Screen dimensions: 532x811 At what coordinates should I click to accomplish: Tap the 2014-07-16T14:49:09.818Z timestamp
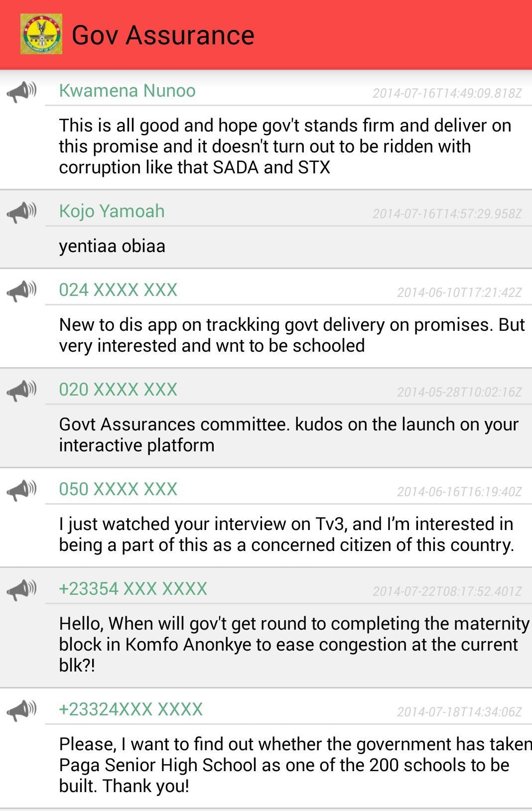(447, 93)
